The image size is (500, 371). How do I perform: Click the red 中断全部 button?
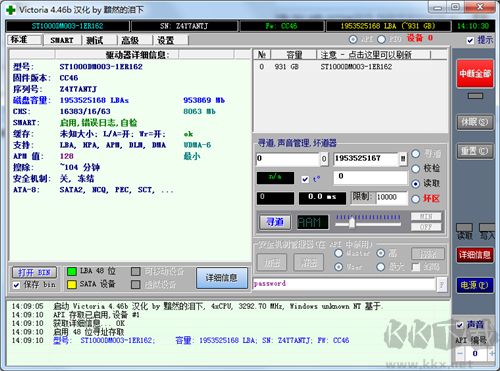475,74
